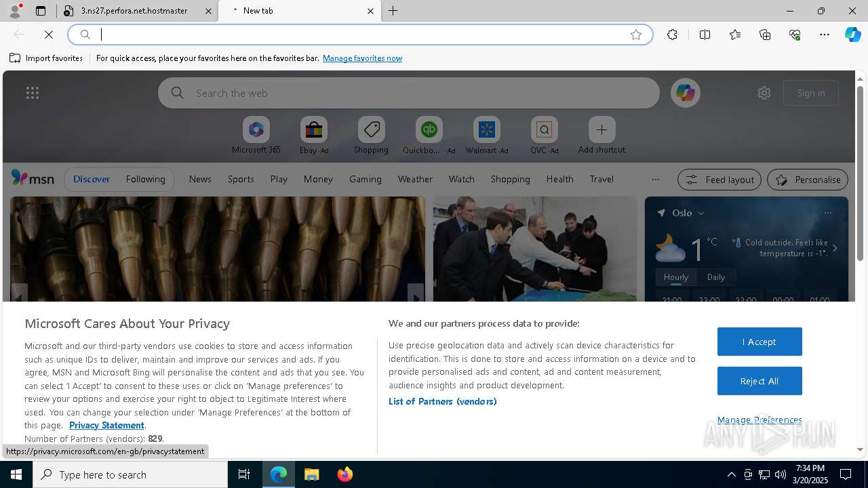
Task: Open the Walmart ad shortcut
Action: [486, 136]
